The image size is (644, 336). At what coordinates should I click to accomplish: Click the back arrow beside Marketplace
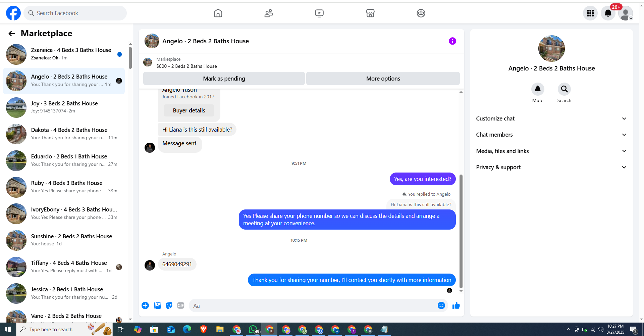pos(12,34)
